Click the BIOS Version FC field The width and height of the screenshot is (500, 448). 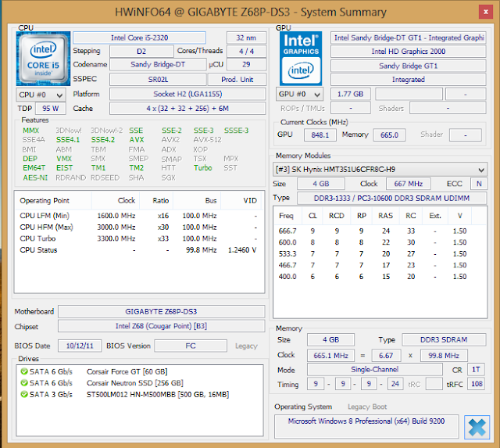click(191, 346)
